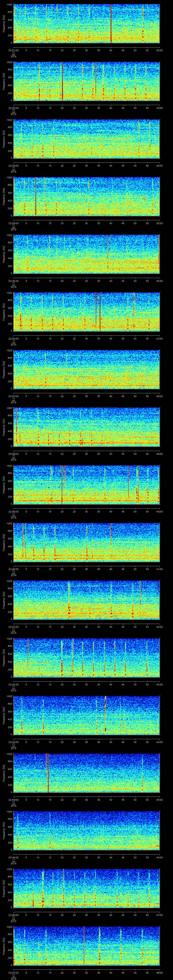This screenshot has height=980, width=173.
Task: Click the '22:44:00' start time label
Action: [x=14, y=800]
